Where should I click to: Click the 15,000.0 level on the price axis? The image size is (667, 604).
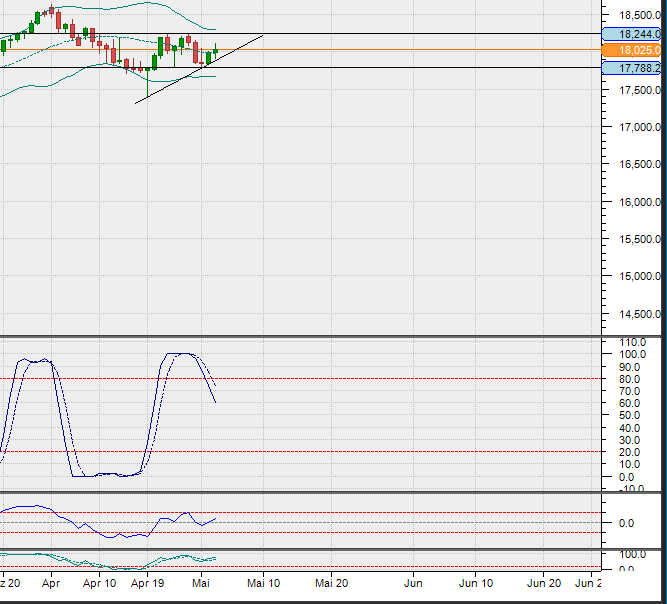(x=637, y=277)
